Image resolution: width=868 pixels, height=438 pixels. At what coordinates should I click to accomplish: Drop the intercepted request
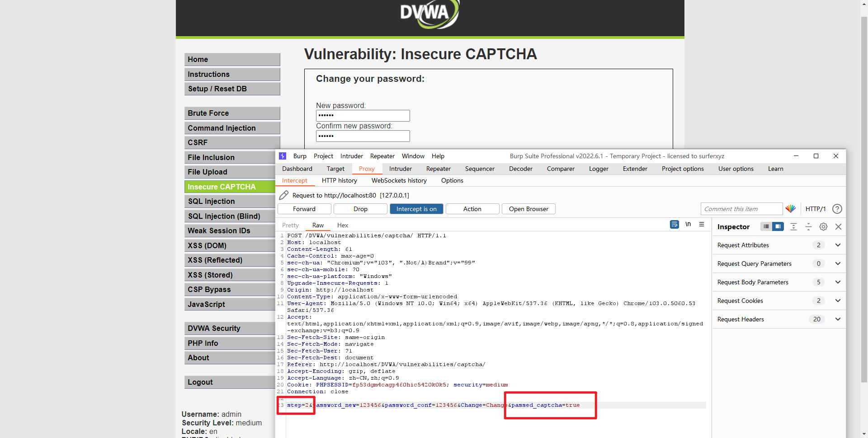360,209
